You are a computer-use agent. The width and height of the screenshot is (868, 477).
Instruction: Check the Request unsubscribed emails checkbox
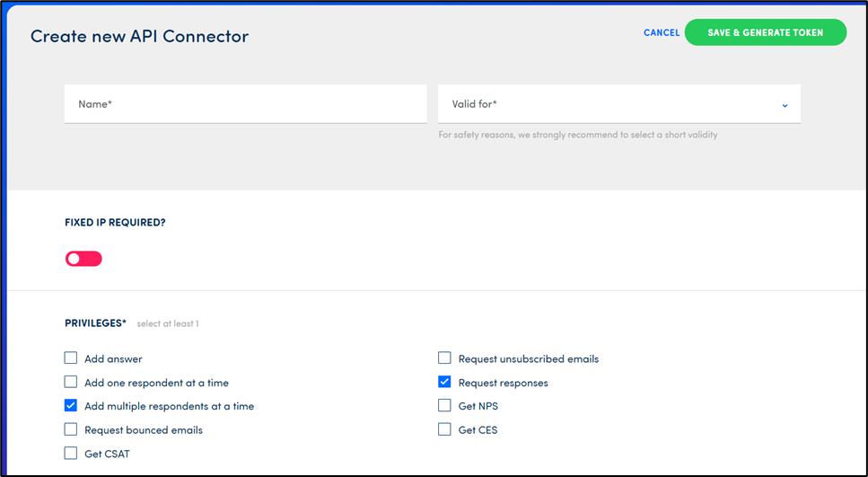coord(444,358)
